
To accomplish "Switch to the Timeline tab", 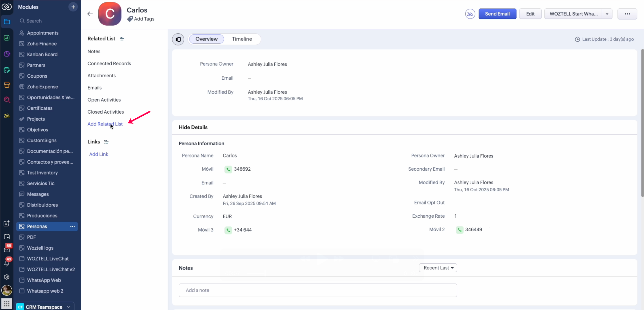I will (x=242, y=39).
